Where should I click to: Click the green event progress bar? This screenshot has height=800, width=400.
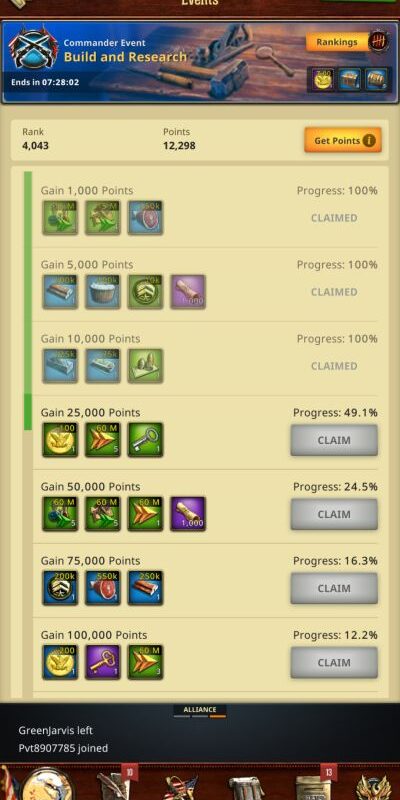(28, 301)
